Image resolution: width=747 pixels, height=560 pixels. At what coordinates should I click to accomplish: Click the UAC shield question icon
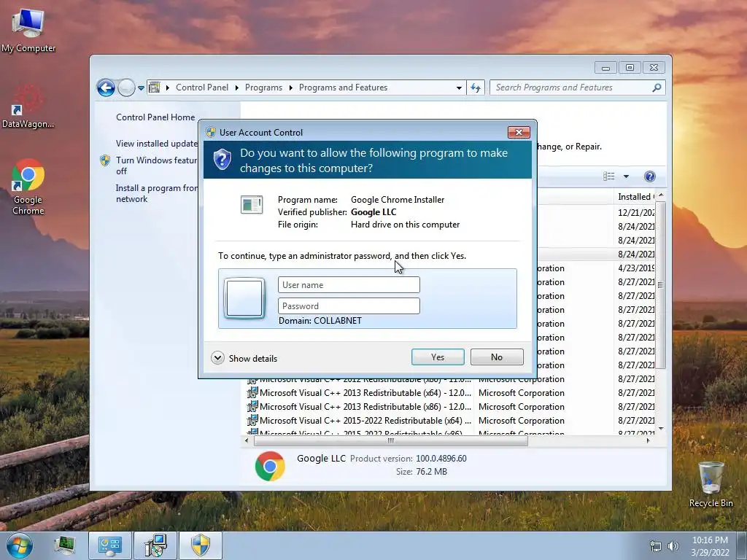222,160
